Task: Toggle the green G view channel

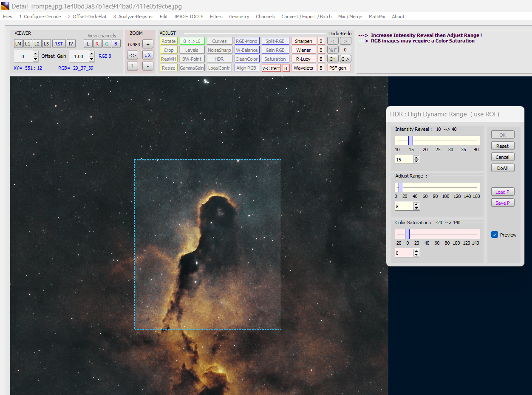Action: pos(107,44)
